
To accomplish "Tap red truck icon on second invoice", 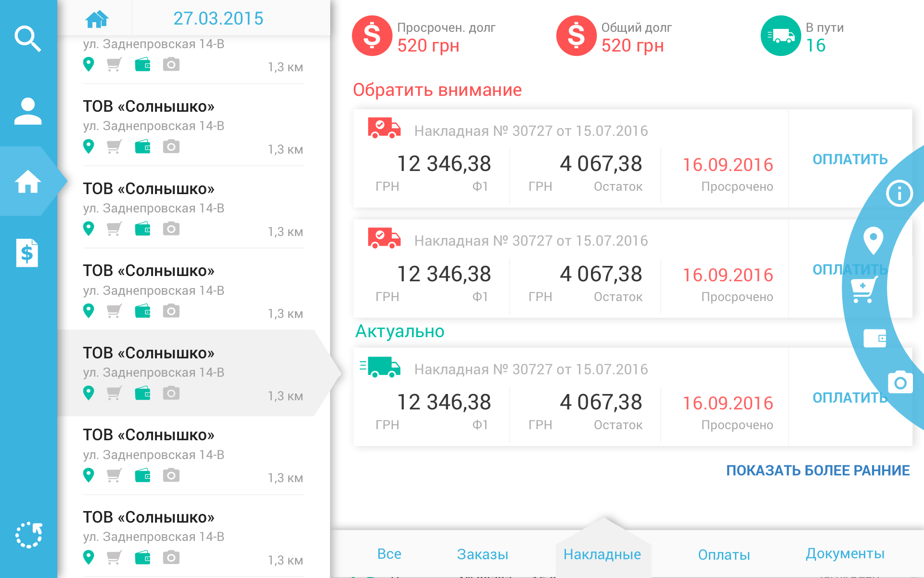I will pyautogui.click(x=384, y=237).
